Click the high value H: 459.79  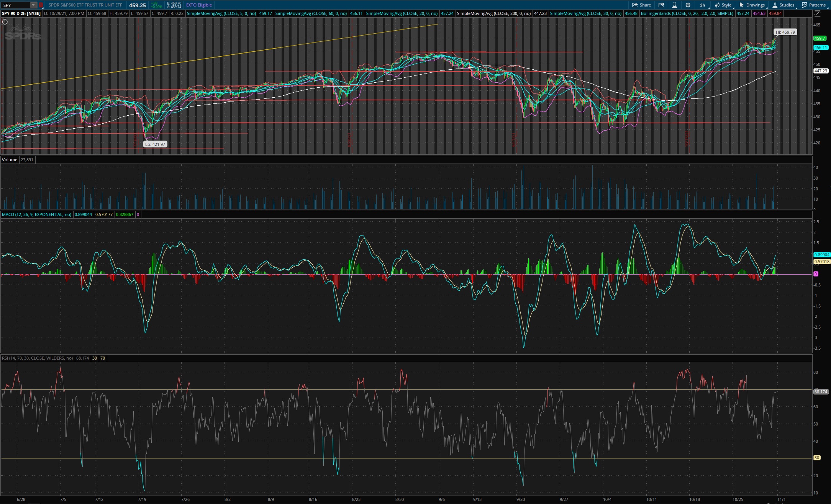click(118, 13)
